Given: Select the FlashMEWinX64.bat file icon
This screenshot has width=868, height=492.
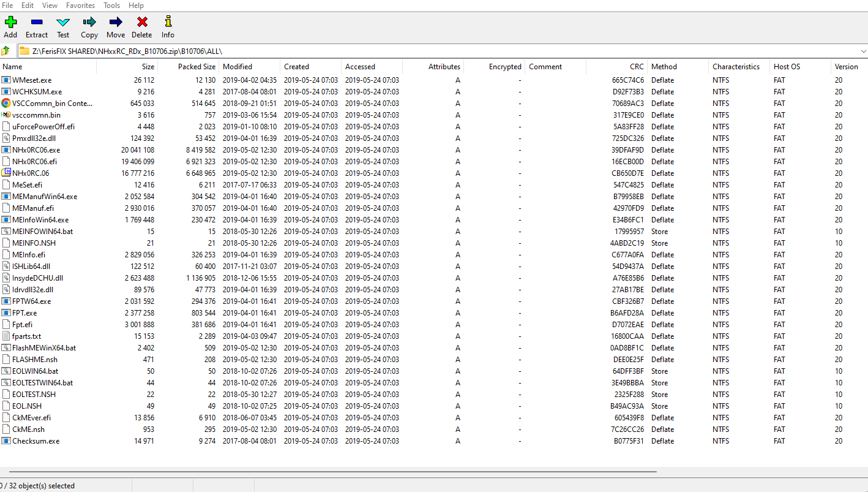Looking at the screenshot, I should pyautogui.click(x=6, y=348).
